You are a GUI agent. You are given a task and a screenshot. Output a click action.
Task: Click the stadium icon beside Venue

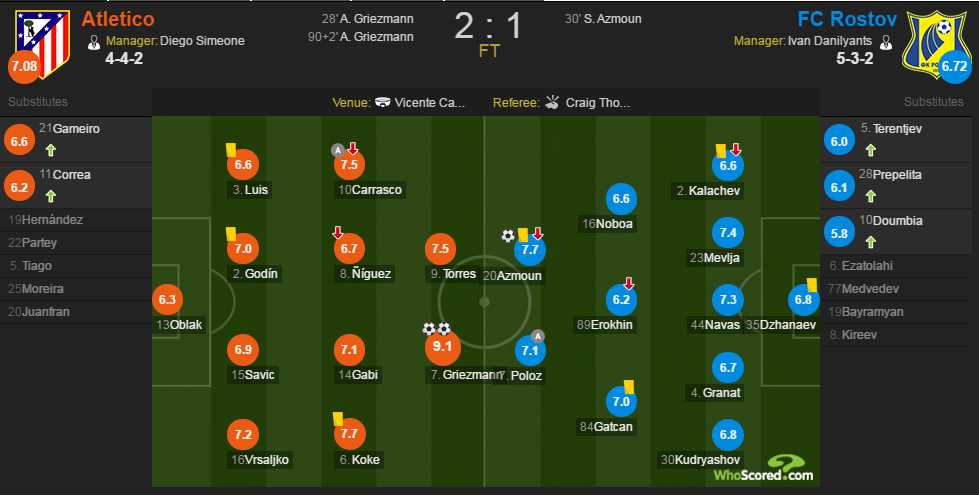pyautogui.click(x=382, y=102)
